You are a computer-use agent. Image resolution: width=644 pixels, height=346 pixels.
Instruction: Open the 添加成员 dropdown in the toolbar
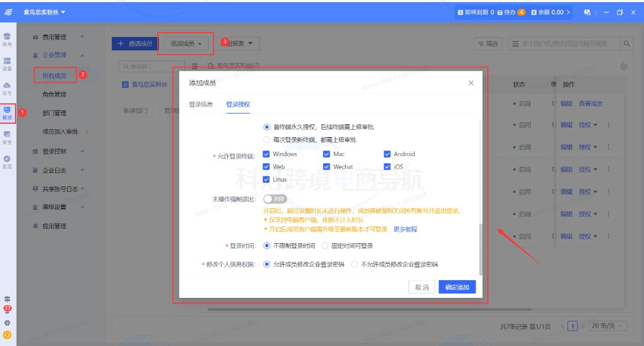click(185, 44)
